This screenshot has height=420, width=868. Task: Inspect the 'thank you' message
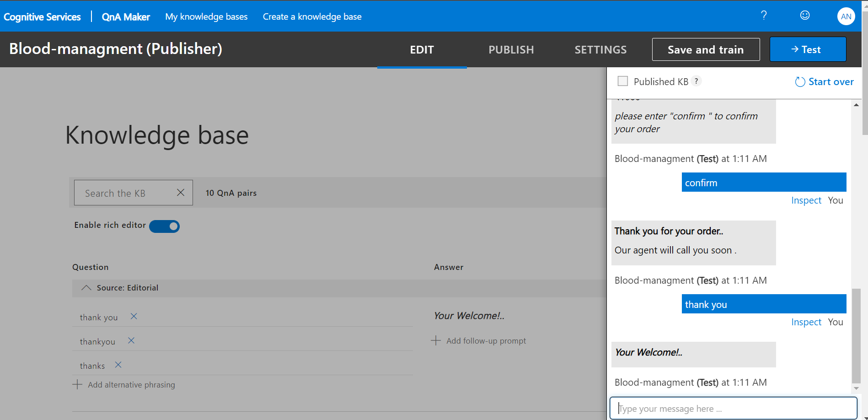coord(806,322)
